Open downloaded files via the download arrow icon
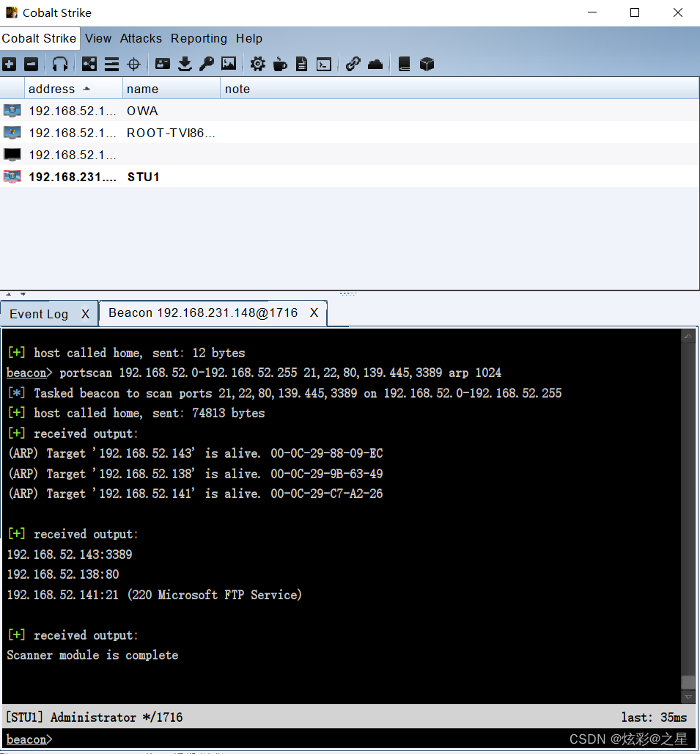 185,64
